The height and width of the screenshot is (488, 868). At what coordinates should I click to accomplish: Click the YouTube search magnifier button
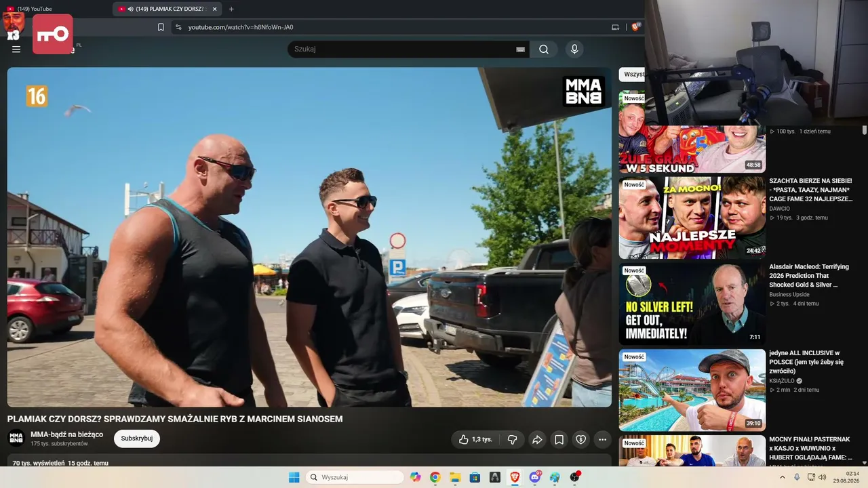[544, 49]
